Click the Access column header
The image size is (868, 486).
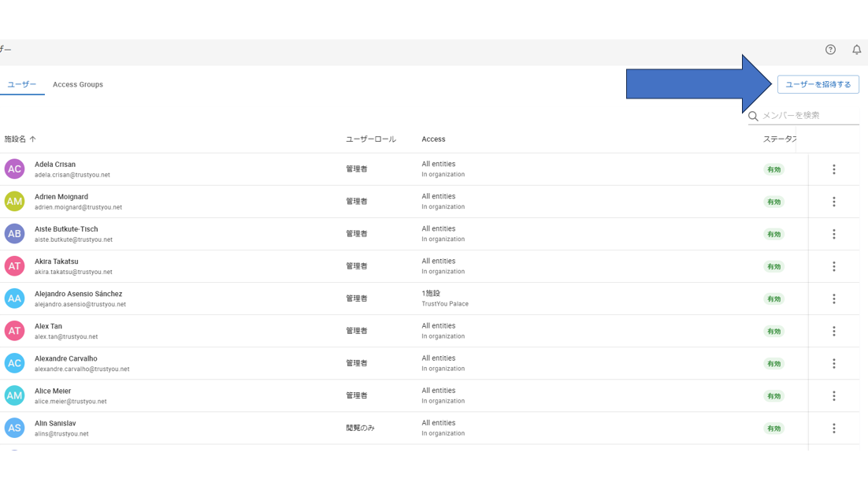click(x=433, y=139)
